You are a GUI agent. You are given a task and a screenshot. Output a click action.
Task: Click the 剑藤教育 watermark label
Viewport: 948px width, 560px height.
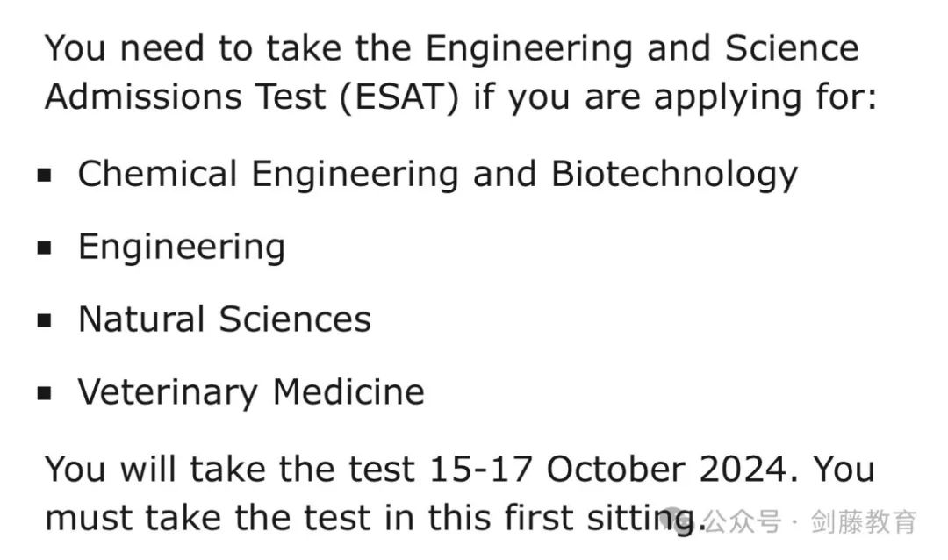click(x=864, y=521)
